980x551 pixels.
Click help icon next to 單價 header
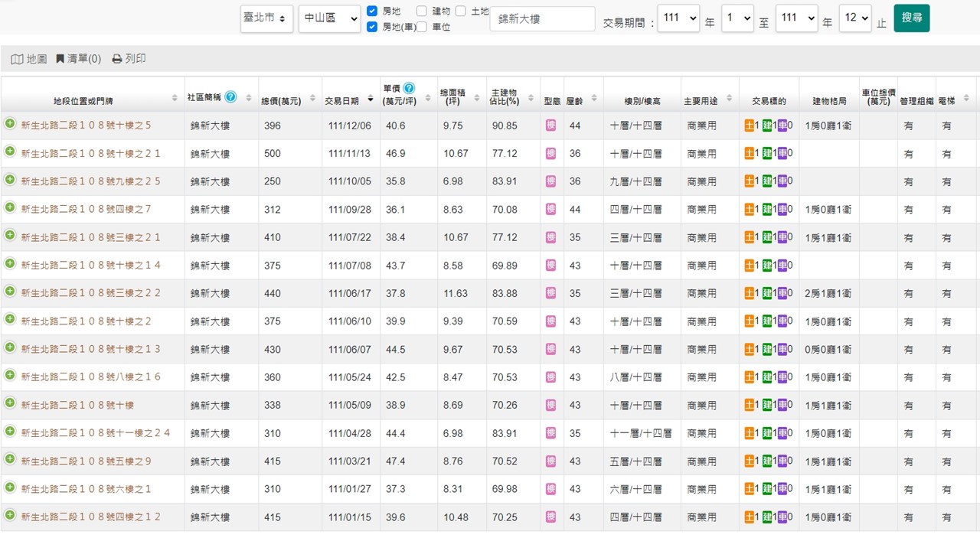[x=410, y=89]
